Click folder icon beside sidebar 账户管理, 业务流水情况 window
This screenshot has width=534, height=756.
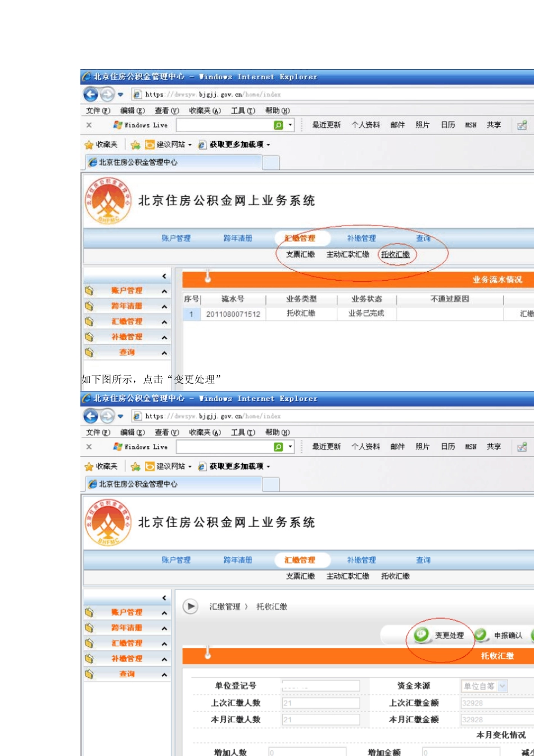coord(89,291)
